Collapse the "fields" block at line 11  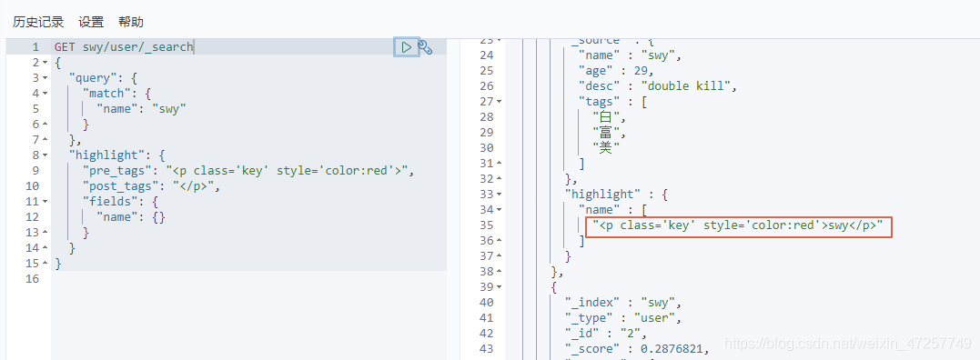tap(45, 202)
